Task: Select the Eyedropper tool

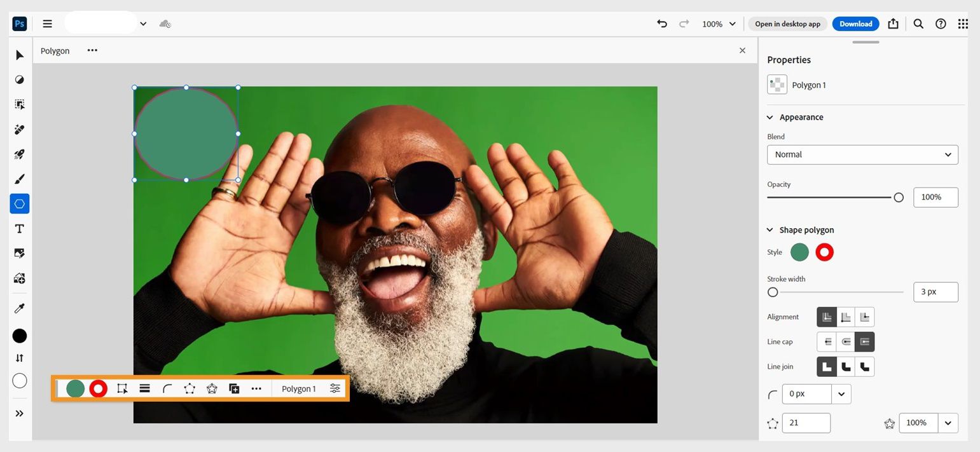Action: tap(19, 308)
